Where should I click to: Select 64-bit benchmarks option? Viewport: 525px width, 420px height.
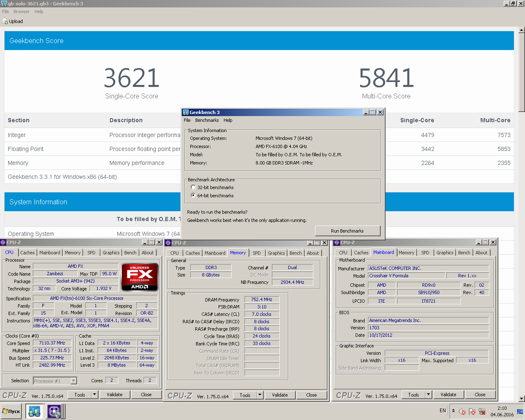[193, 195]
